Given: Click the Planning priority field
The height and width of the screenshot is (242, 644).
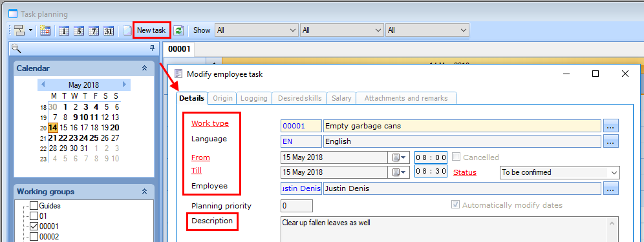Looking at the screenshot, I should point(297,205).
